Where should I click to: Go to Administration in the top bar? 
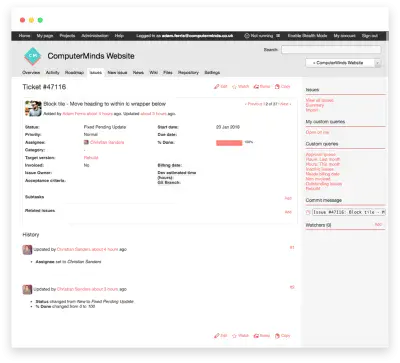[x=95, y=36]
